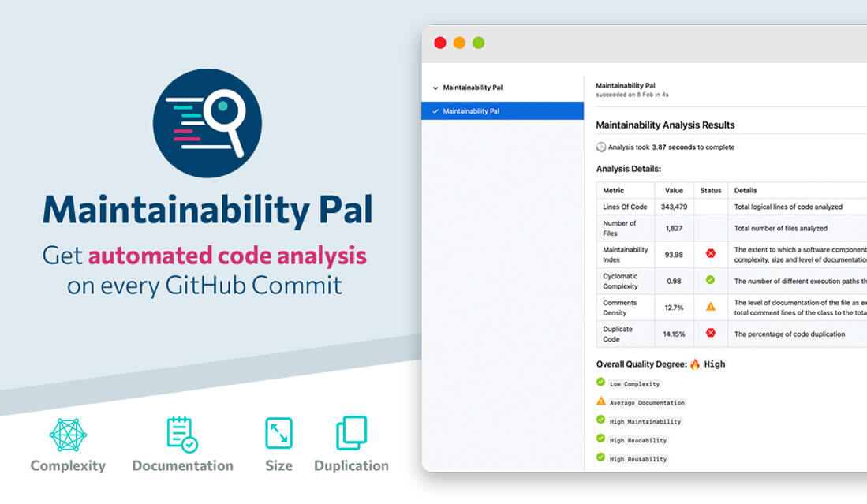Click the Overall Quality Degree label
867x504 pixels.
[x=641, y=364]
